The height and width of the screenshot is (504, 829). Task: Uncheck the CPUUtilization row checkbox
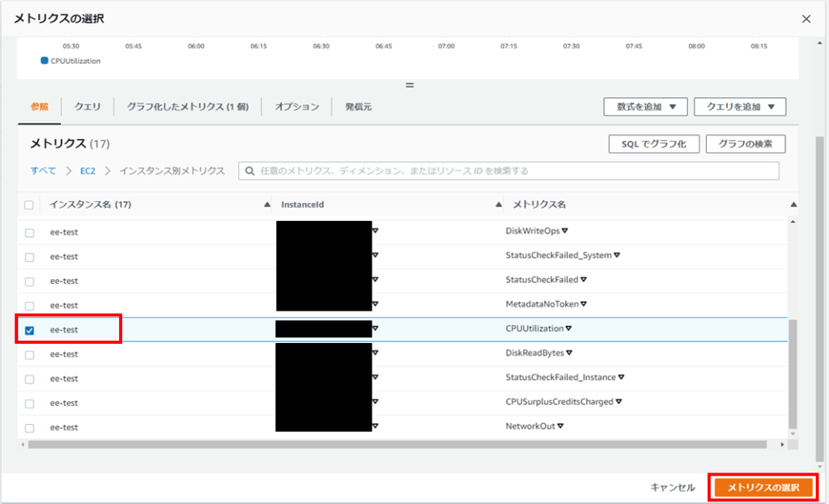30,330
